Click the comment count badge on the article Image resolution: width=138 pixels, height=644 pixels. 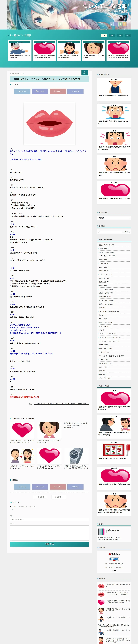(x=85, y=73)
